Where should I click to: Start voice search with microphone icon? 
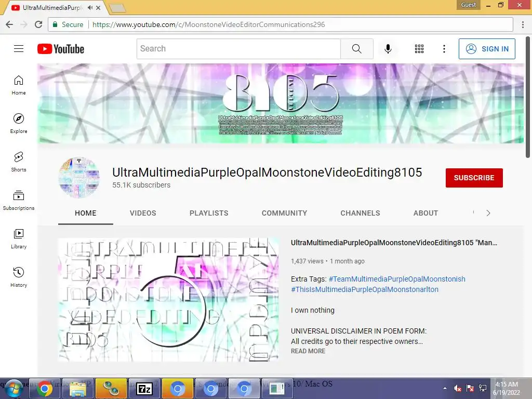tap(388, 49)
